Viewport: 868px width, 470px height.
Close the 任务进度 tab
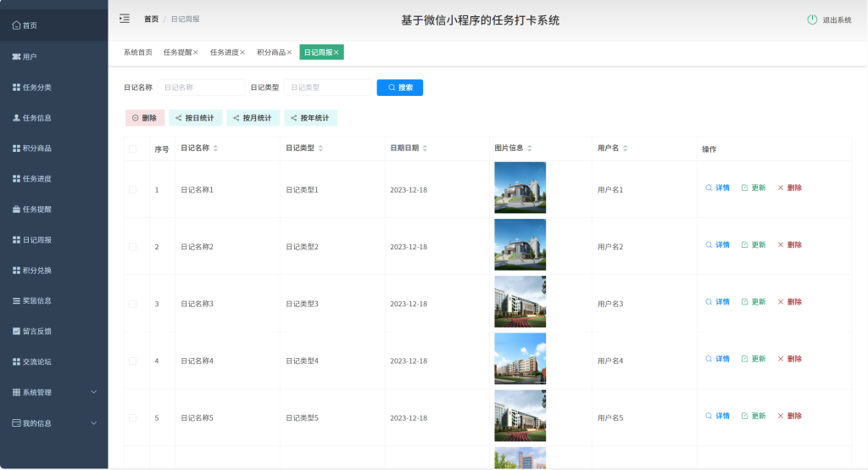tap(242, 53)
